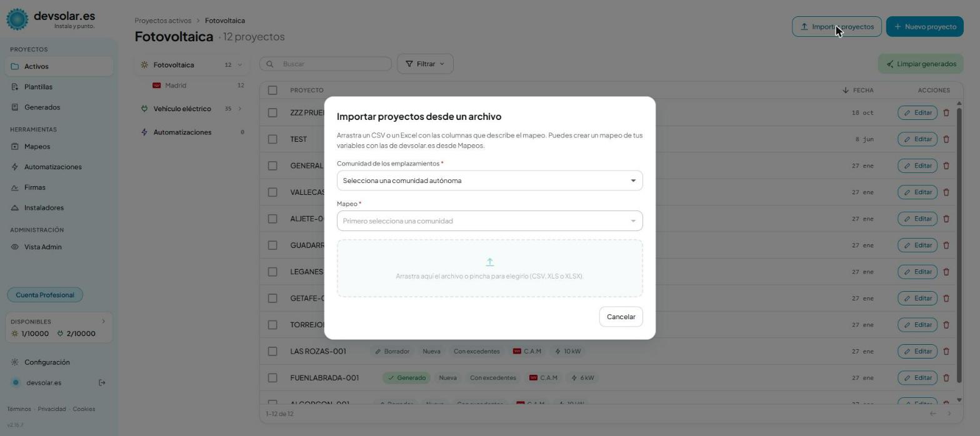
Task: Check the FUENLABRADA-001 row checkbox
Action: coord(272,377)
